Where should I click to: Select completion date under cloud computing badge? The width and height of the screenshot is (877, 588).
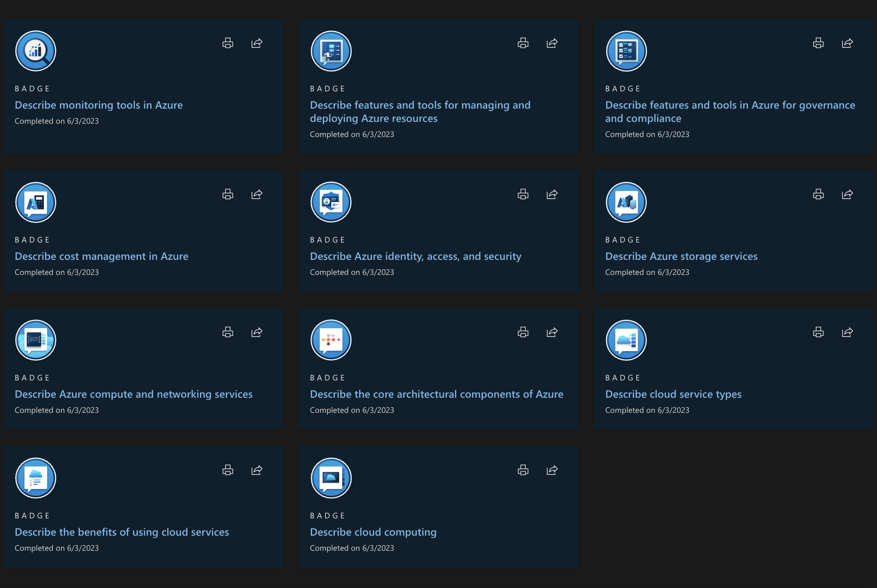pyautogui.click(x=352, y=548)
